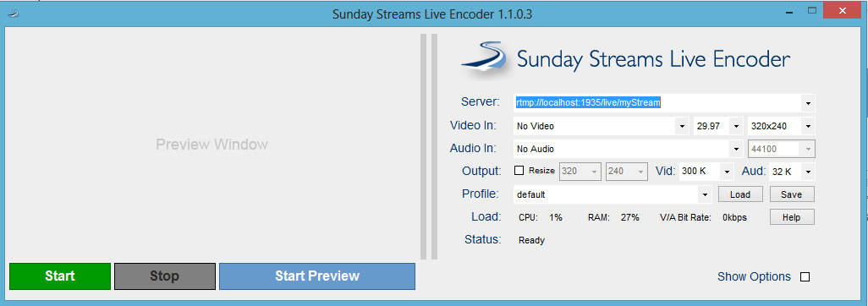Open the 44100 sample rate dropdown
This screenshot has height=306, width=868.
(808, 149)
